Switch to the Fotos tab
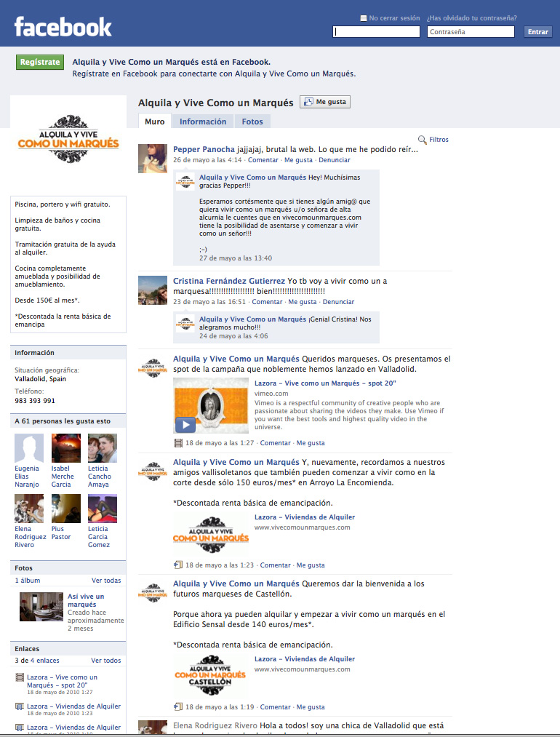The height and width of the screenshot is (737, 560). (x=252, y=121)
